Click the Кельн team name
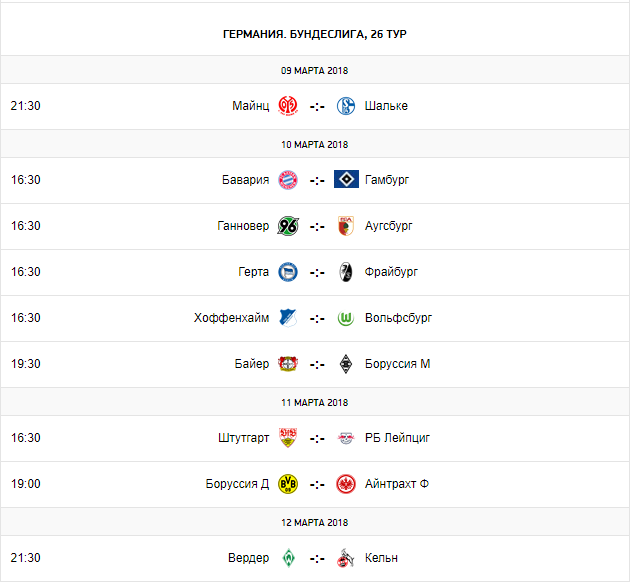Screen dimensions: 633x586 click(382, 558)
